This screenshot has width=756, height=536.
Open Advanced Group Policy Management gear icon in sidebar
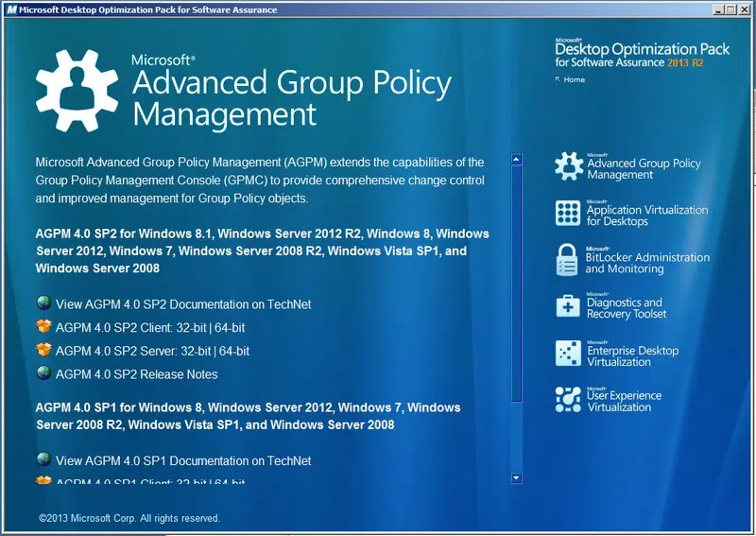[x=569, y=166]
